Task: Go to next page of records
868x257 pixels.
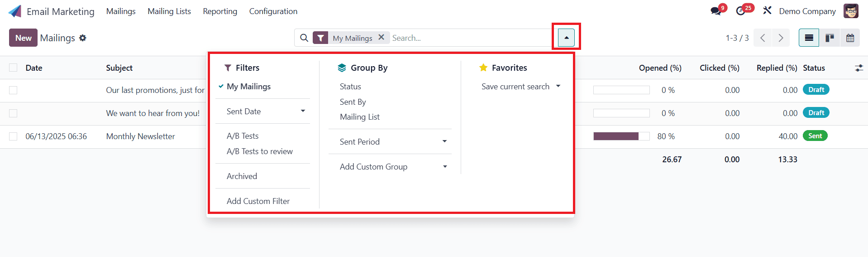Action: pos(781,38)
